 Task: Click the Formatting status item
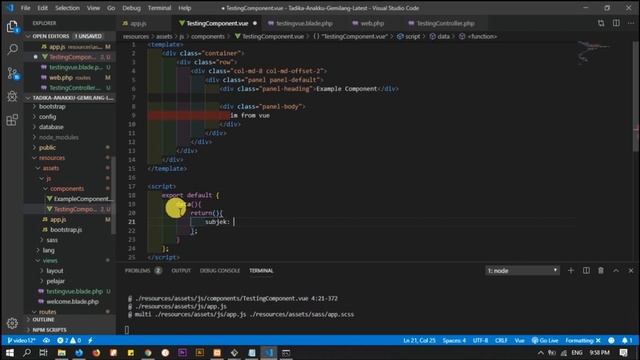[x=583, y=340]
